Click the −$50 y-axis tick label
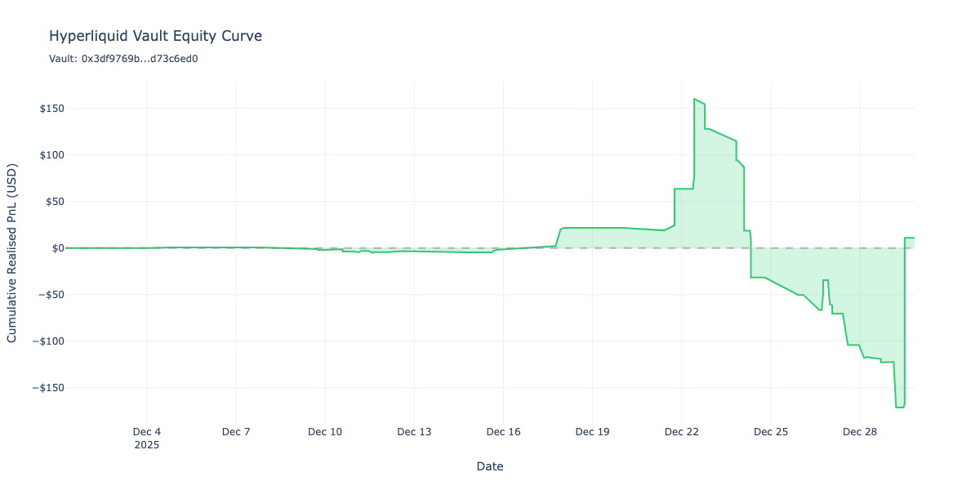 click(x=51, y=295)
